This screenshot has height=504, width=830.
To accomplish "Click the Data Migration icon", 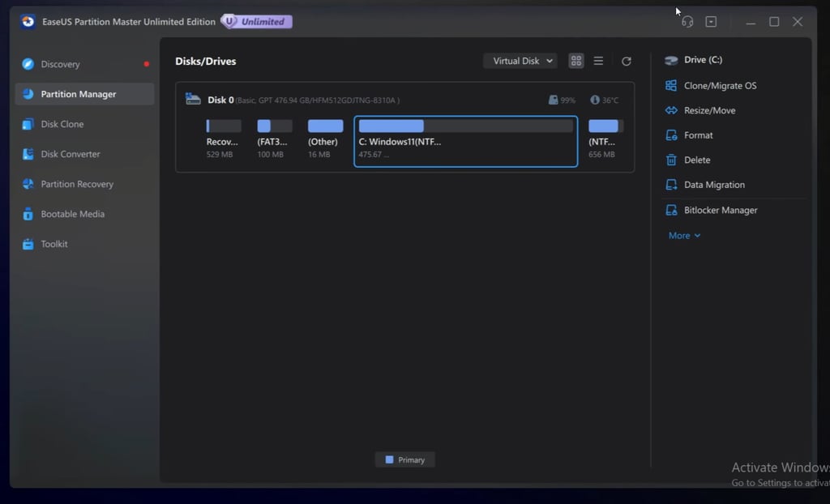I will [x=671, y=185].
